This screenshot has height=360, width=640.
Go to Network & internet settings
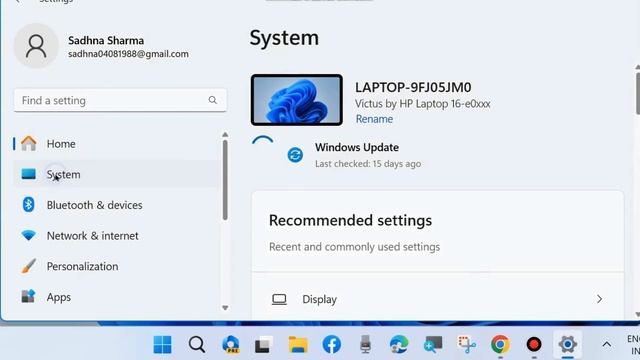[x=116, y=236]
